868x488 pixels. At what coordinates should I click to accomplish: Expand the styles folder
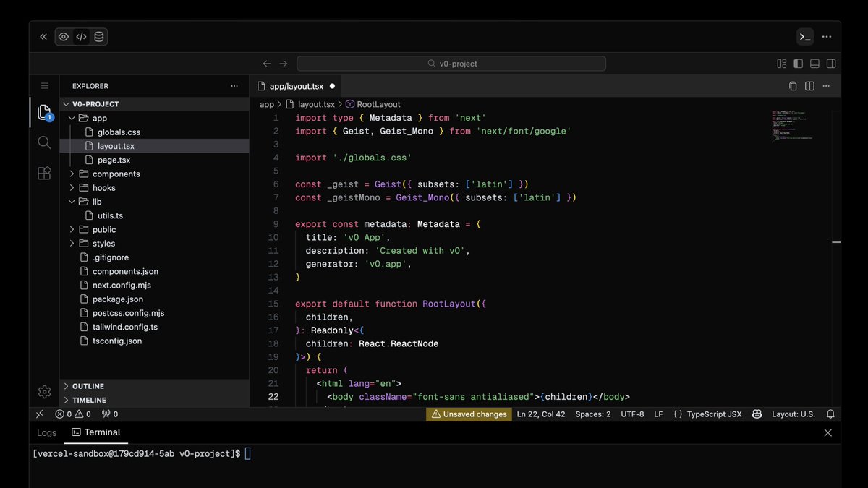(155, 244)
